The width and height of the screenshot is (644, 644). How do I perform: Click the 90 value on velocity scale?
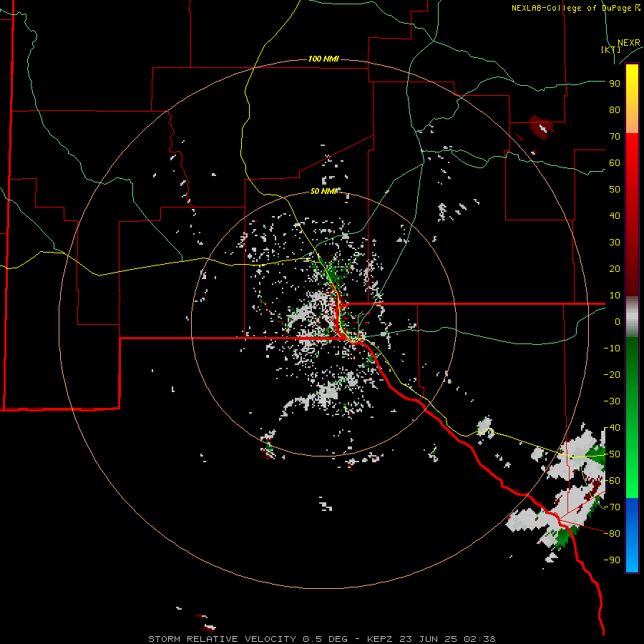click(615, 84)
